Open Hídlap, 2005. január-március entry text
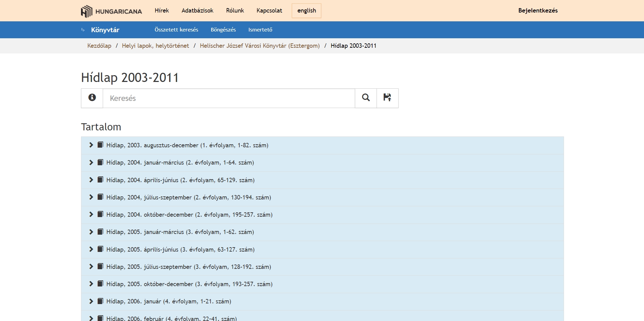The width and height of the screenshot is (644, 321). coord(180,232)
